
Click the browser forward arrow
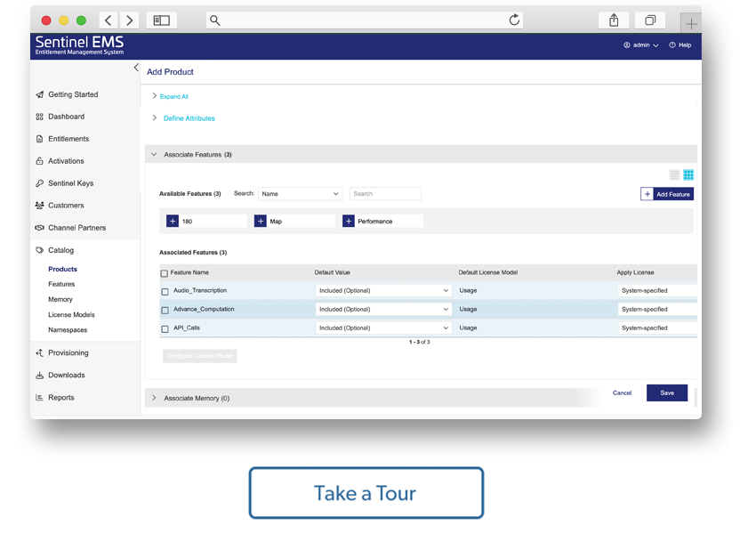click(x=129, y=20)
